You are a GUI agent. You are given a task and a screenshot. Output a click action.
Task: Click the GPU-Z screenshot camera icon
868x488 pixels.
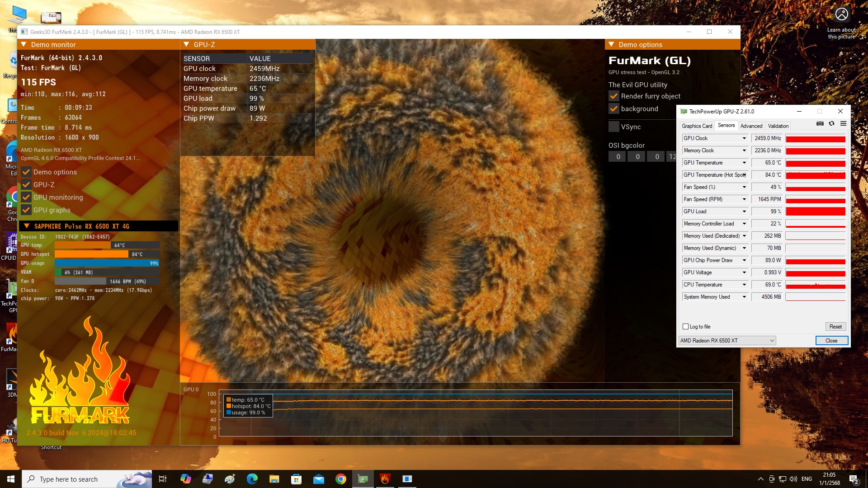820,124
